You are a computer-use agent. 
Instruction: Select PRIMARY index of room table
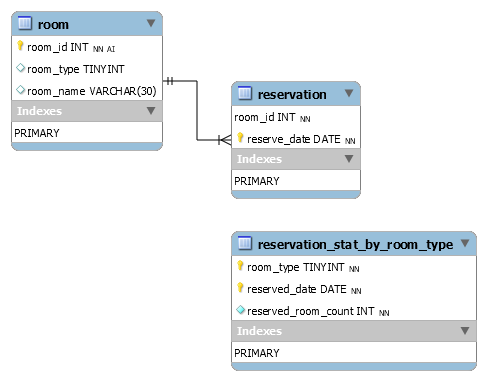[x=87, y=133]
